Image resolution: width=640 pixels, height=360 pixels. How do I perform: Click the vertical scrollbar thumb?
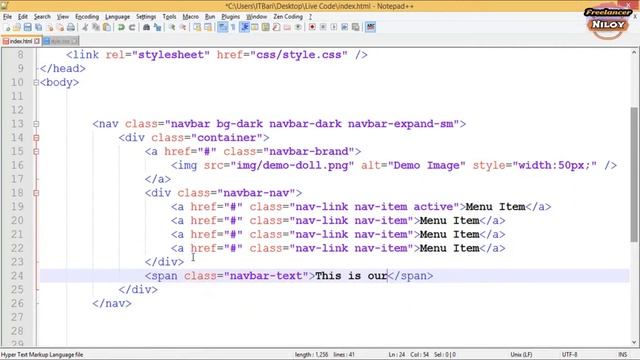(634, 174)
